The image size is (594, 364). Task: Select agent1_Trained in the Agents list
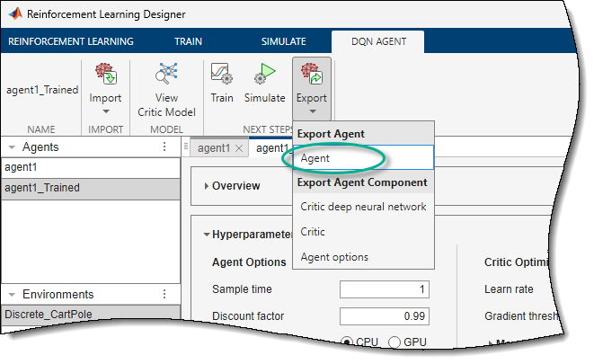[91, 188]
